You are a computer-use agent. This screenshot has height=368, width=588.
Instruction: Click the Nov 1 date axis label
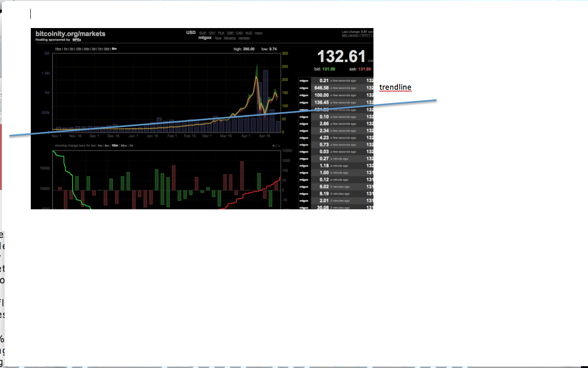tap(57, 136)
